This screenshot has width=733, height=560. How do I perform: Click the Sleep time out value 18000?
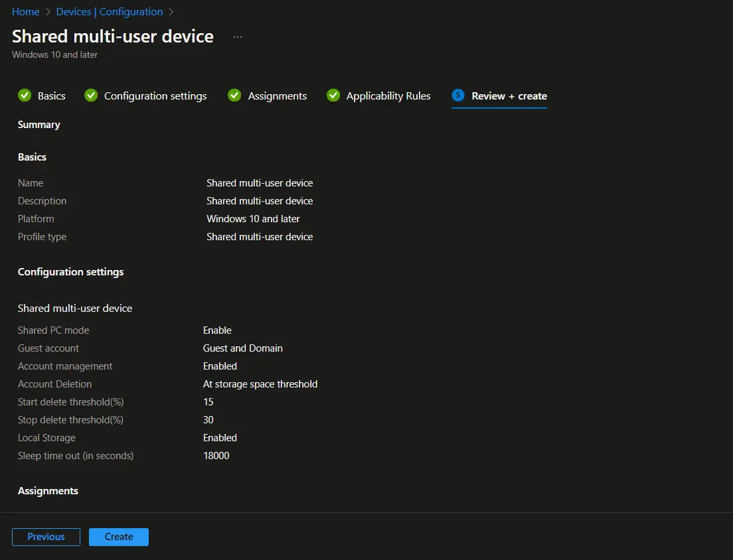pyautogui.click(x=216, y=455)
